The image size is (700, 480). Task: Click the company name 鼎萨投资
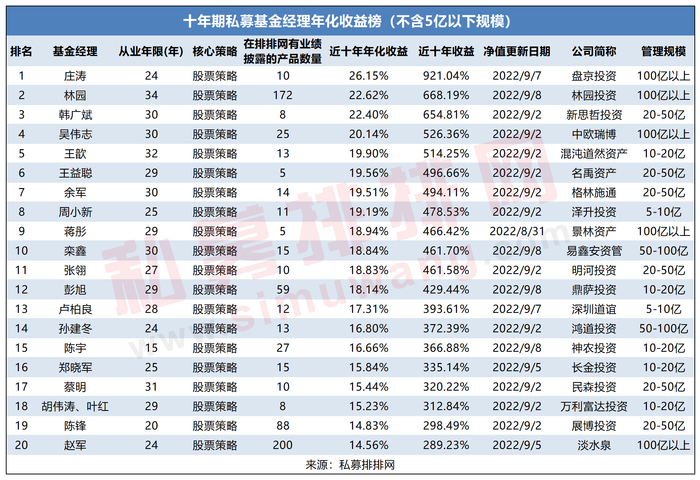594,290
